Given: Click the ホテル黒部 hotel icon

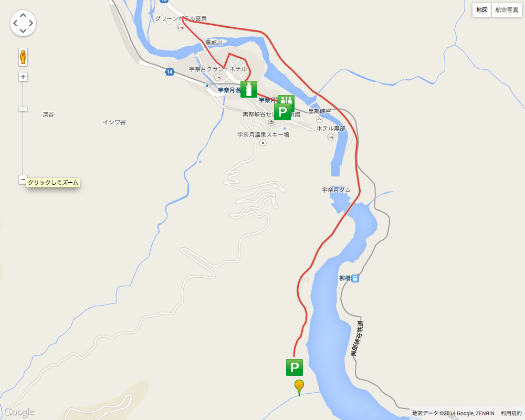Looking at the screenshot, I should tap(330, 137).
